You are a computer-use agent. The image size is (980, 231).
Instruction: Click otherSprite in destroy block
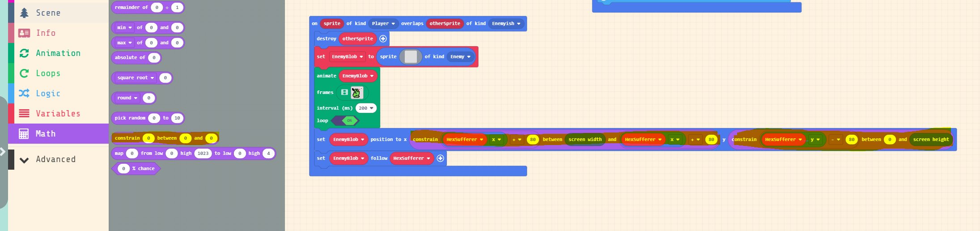(x=357, y=38)
